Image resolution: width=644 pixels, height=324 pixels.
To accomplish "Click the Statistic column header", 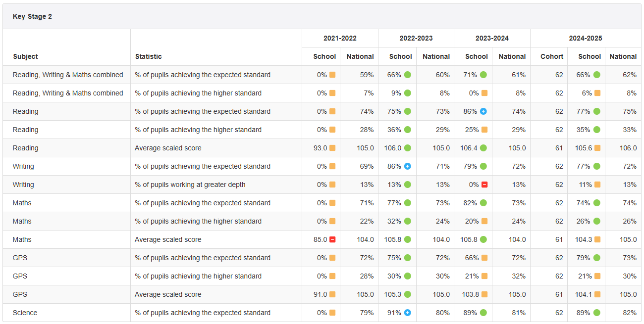I will tap(149, 57).
